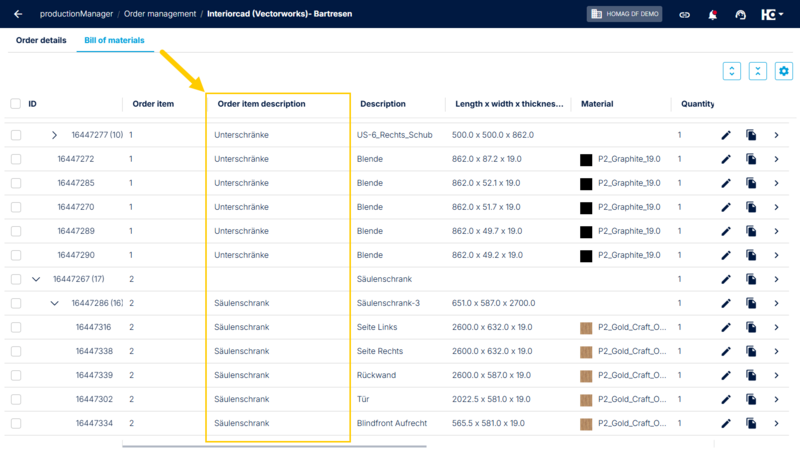
Task: Go back with the left arrow icon
Action: pyautogui.click(x=18, y=14)
